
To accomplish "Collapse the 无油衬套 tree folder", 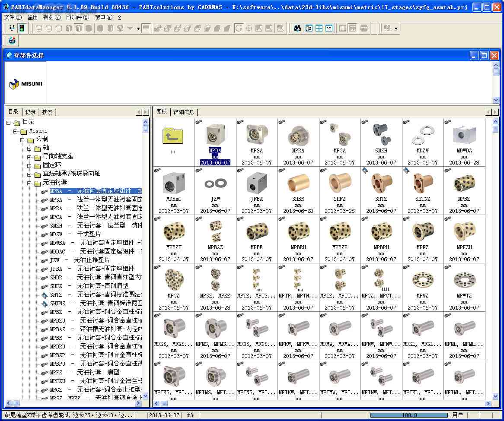I will click(29, 183).
